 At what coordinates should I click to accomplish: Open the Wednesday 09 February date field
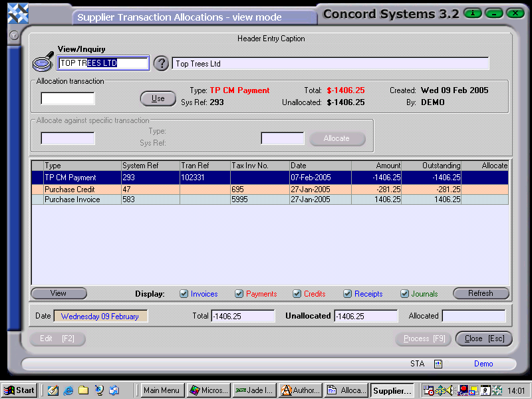(x=100, y=316)
